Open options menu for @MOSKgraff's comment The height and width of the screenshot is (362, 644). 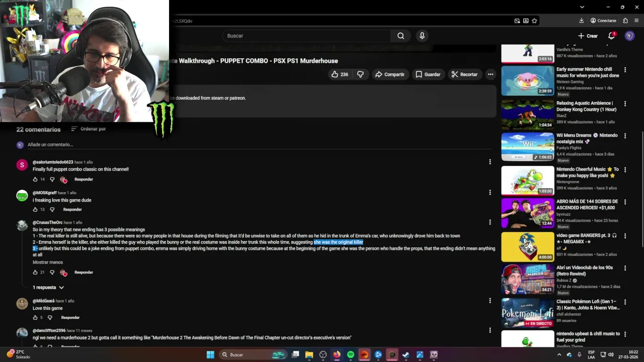point(490,192)
